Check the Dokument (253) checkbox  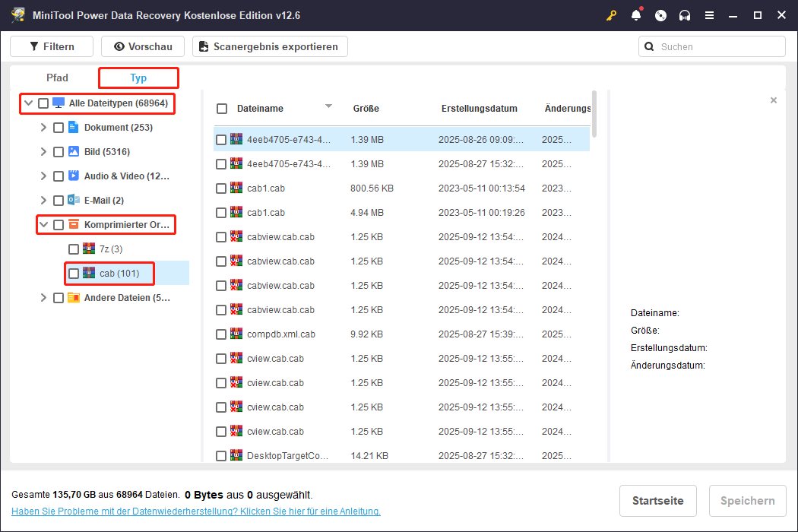tap(59, 128)
